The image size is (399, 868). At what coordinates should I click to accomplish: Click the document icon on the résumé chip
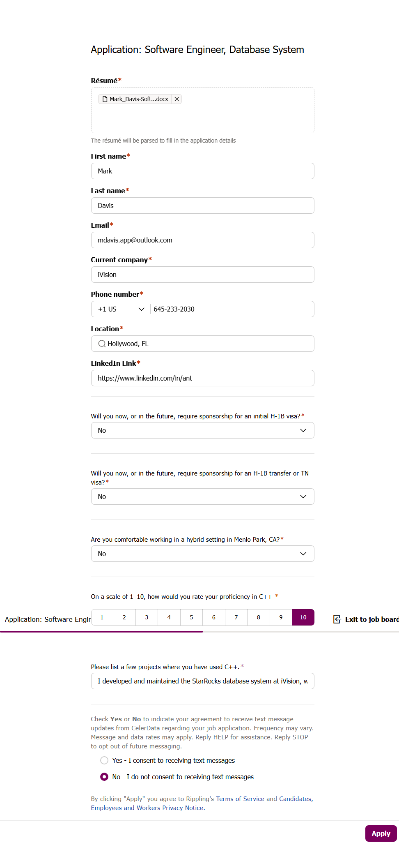pyautogui.click(x=105, y=99)
